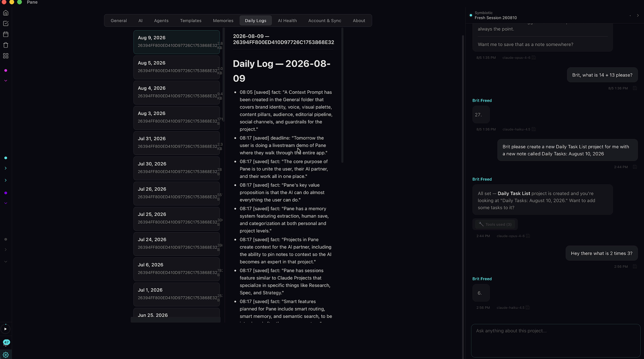Select the cyan project dot in sidebar
The height and width of the screenshot is (359, 644).
6,158
